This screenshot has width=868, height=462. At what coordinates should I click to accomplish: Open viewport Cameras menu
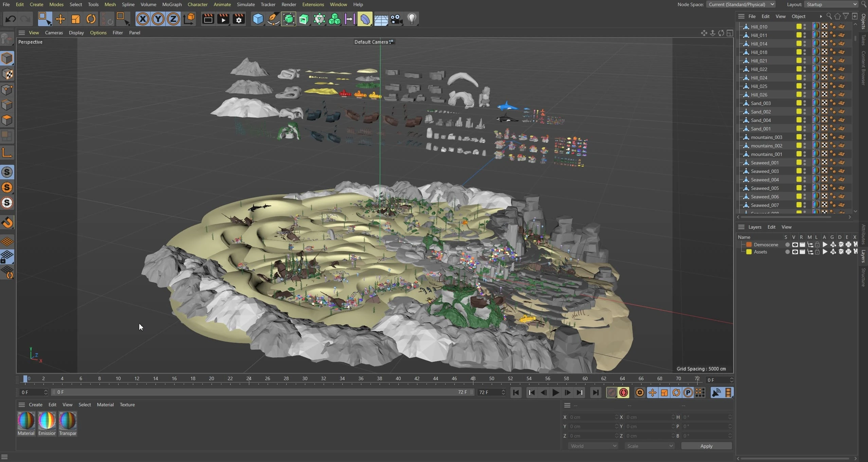click(x=54, y=33)
